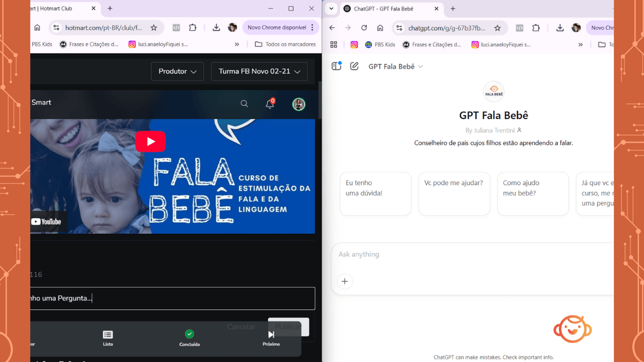Image resolution: width=644 pixels, height=362 pixels.
Task: Open extensions puzzle icon in Hotmart window
Action: [193, 28]
